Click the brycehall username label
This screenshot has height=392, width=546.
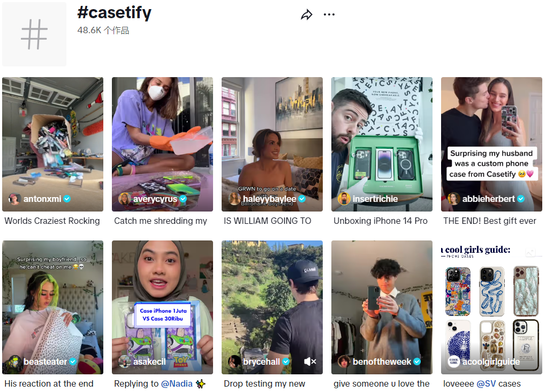[x=261, y=361]
